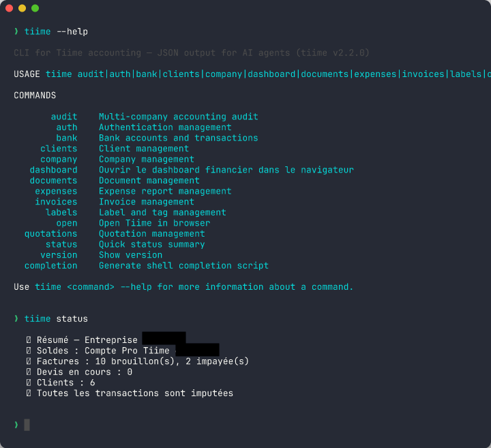Click the glyph icon before 'Devis en cours'
Viewport: 491px width, 448px height.
(x=29, y=372)
